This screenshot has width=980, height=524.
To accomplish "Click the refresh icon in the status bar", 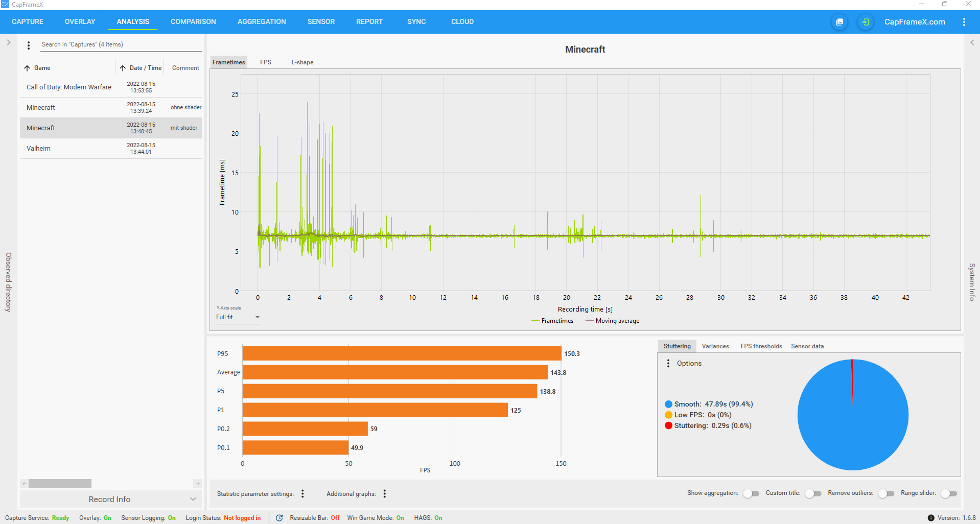I will [279, 518].
